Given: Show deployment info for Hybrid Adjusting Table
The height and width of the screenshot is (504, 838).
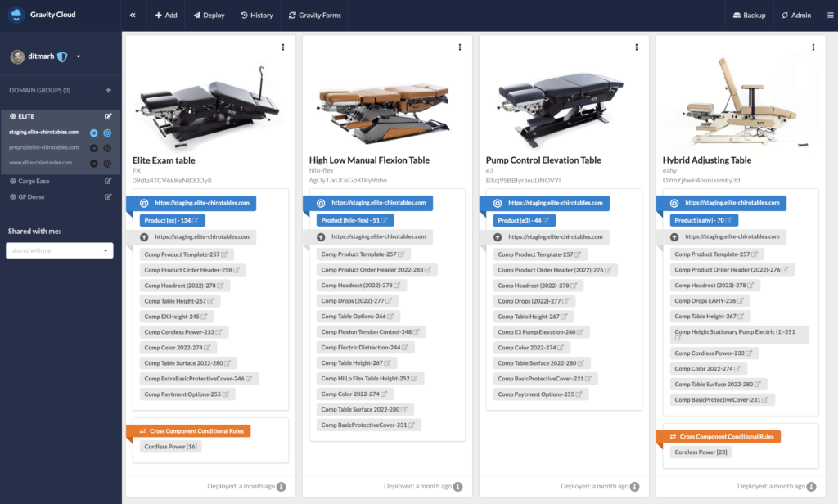Looking at the screenshot, I should pos(811,486).
